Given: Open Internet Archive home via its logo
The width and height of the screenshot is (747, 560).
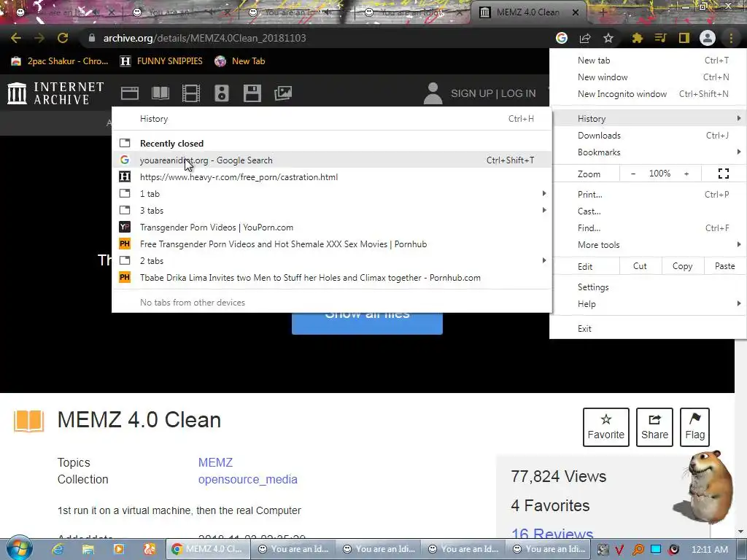Looking at the screenshot, I should [55, 93].
